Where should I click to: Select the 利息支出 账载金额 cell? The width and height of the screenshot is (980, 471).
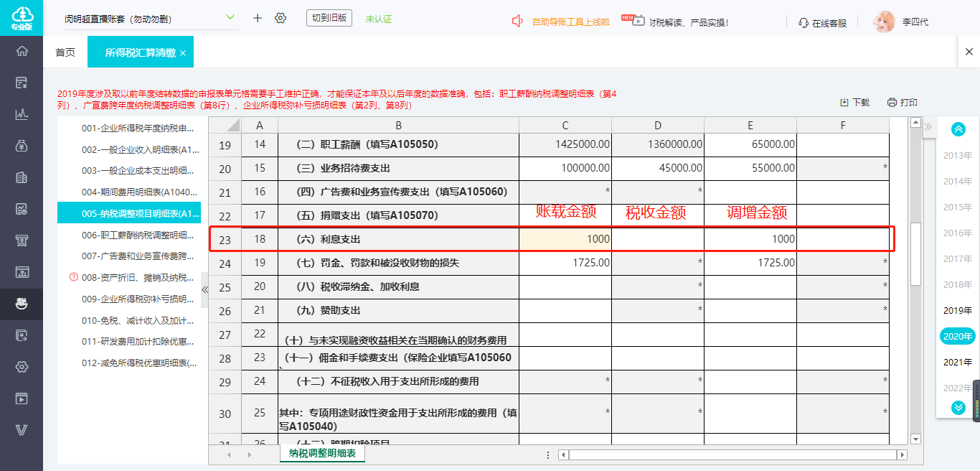[x=565, y=239]
